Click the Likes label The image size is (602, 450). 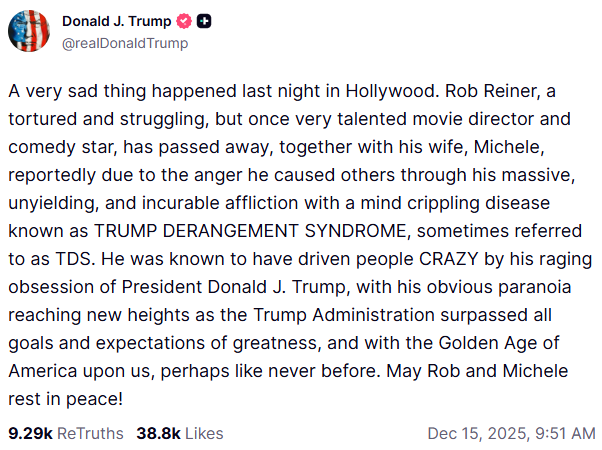point(204,433)
